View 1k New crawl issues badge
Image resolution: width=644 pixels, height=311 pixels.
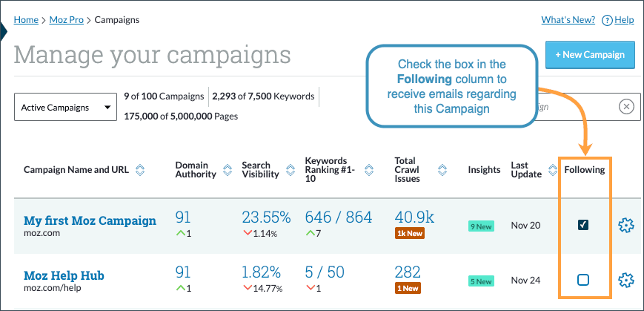(x=411, y=233)
